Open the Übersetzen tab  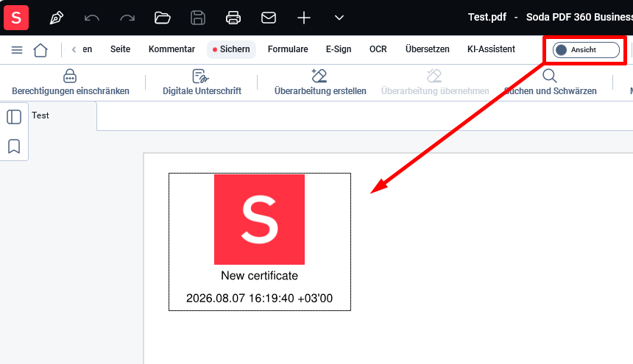[x=427, y=49]
